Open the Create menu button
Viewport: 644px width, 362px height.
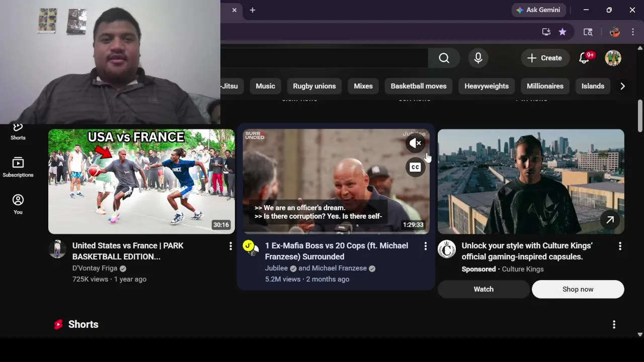[544, 58]
